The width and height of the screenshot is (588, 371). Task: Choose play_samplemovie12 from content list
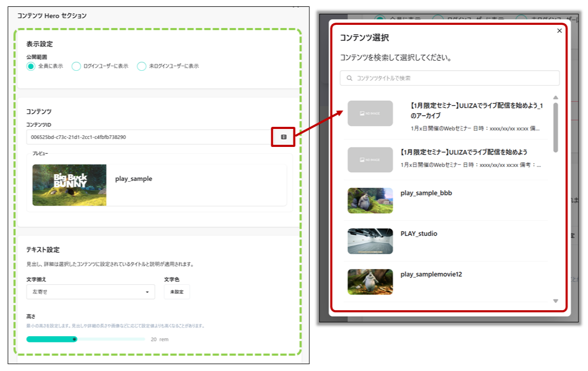coord(431,275)
